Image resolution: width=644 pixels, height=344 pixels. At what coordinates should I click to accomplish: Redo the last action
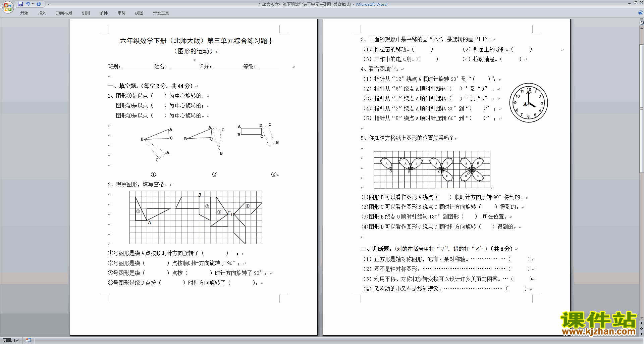[39, 4]
